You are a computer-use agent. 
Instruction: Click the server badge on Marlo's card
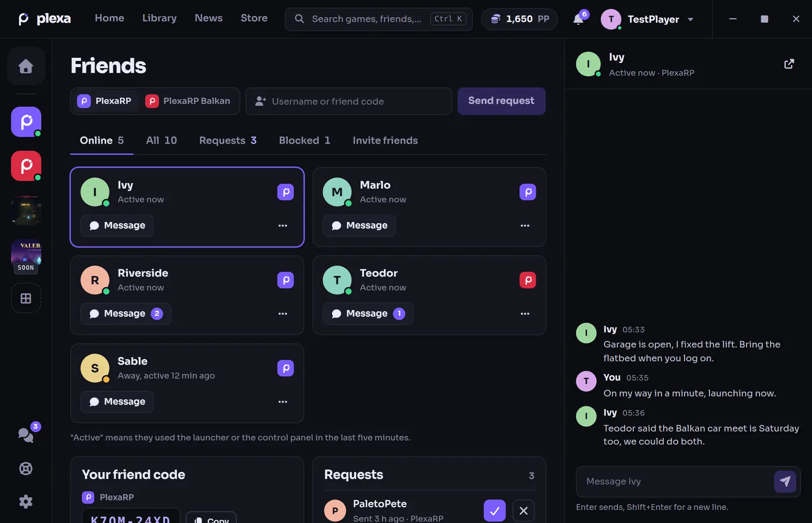528,192
